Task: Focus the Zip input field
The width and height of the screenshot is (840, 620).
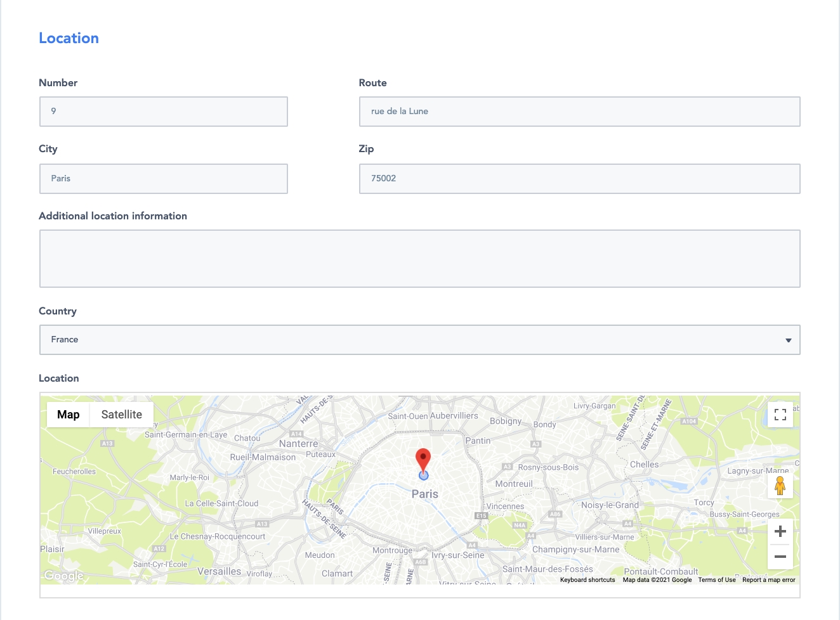Action: click(580, 179)
